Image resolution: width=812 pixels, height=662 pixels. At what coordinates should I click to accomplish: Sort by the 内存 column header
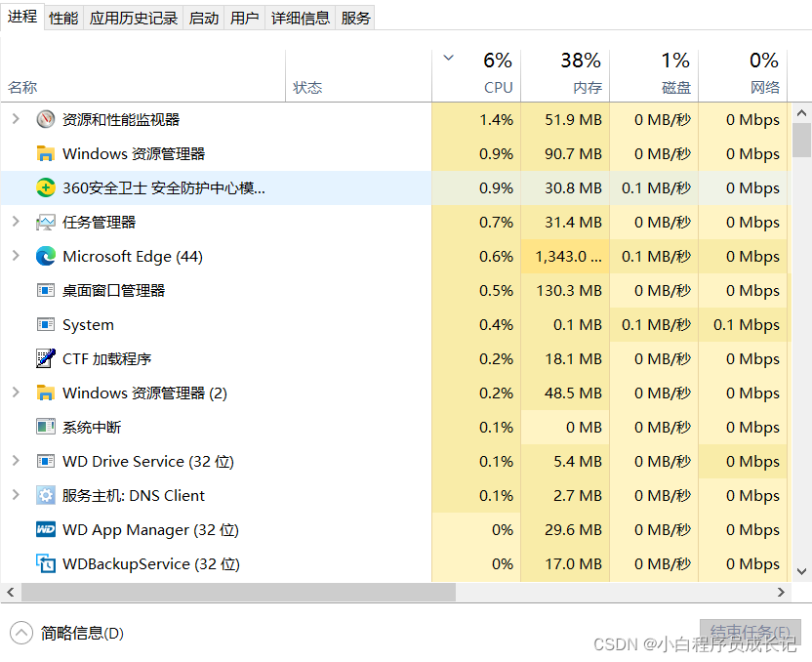[x=565, y=76]
